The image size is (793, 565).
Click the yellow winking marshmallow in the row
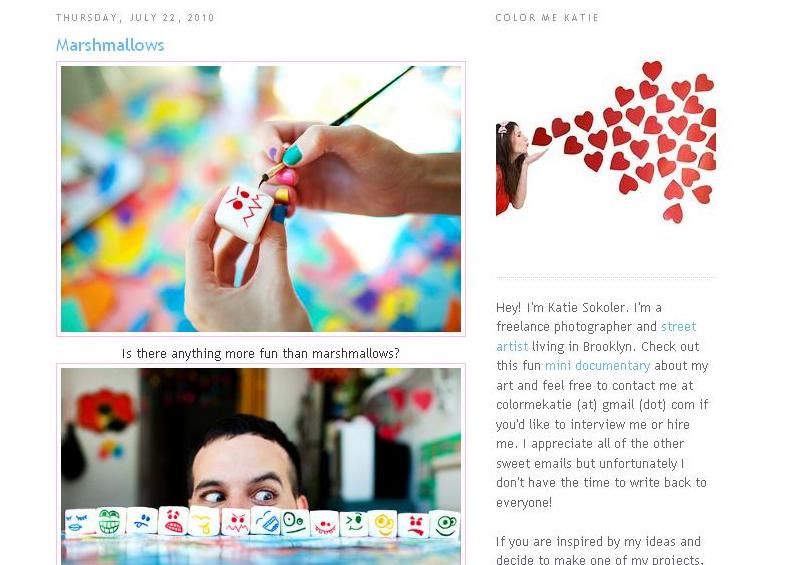click(382, 524)
